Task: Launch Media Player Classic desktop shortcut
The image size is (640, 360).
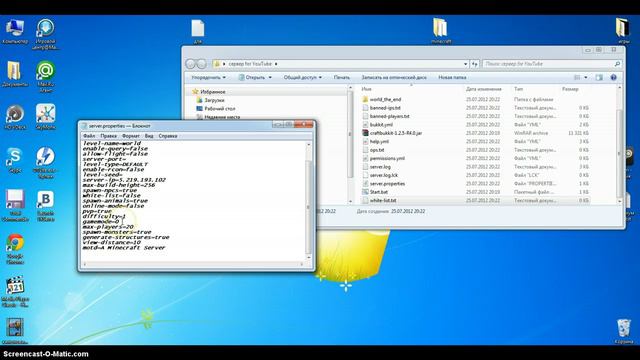Action: tap(15, 292)
